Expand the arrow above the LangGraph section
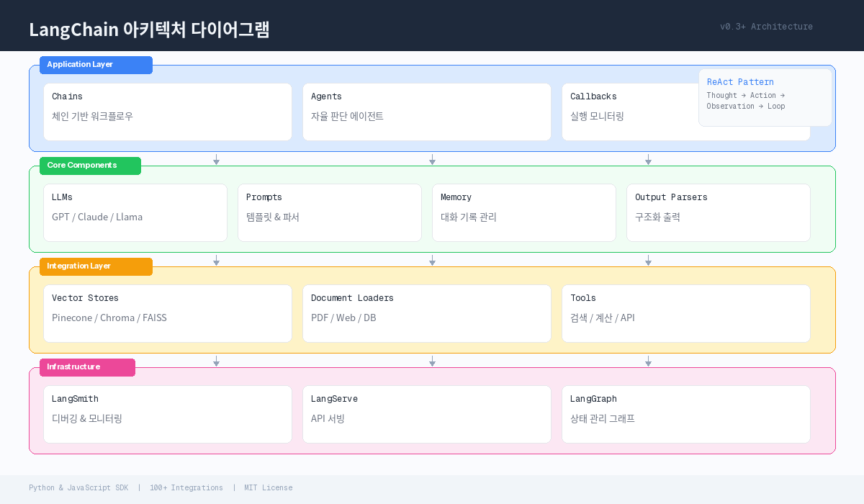The width and height of the screenshot is (864, 504). 648,361
